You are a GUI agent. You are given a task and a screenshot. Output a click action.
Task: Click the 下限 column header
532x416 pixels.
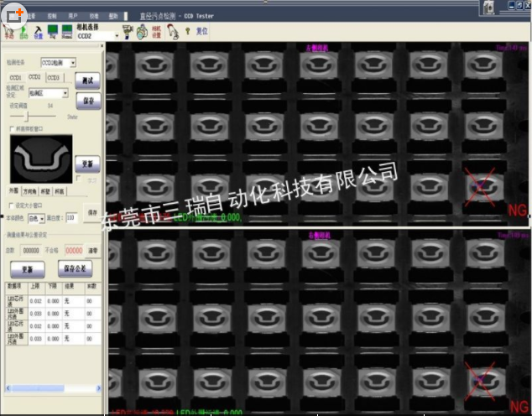pos(53,287)
